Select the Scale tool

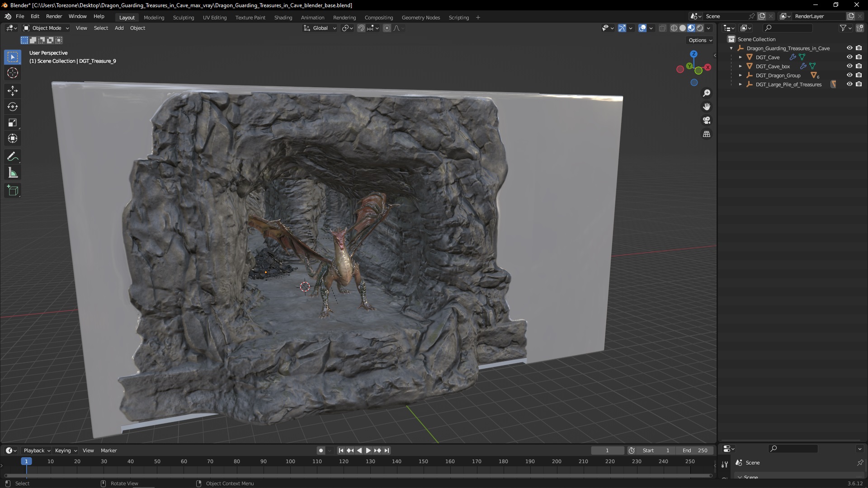[13, 122]
